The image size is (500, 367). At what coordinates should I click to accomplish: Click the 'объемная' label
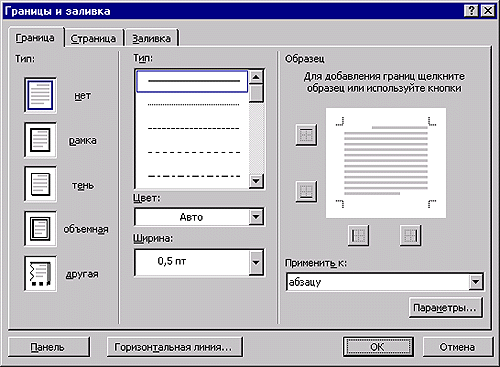86,229
